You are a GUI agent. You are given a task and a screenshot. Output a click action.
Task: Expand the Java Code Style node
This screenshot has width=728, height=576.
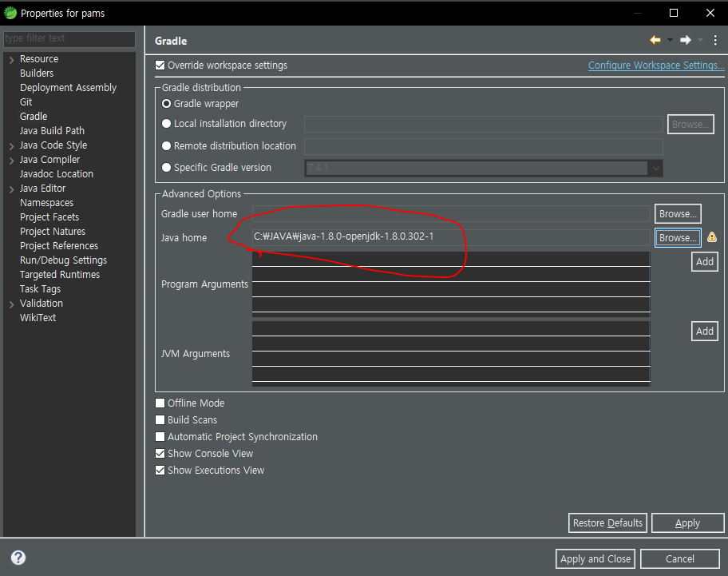(12, 146)
